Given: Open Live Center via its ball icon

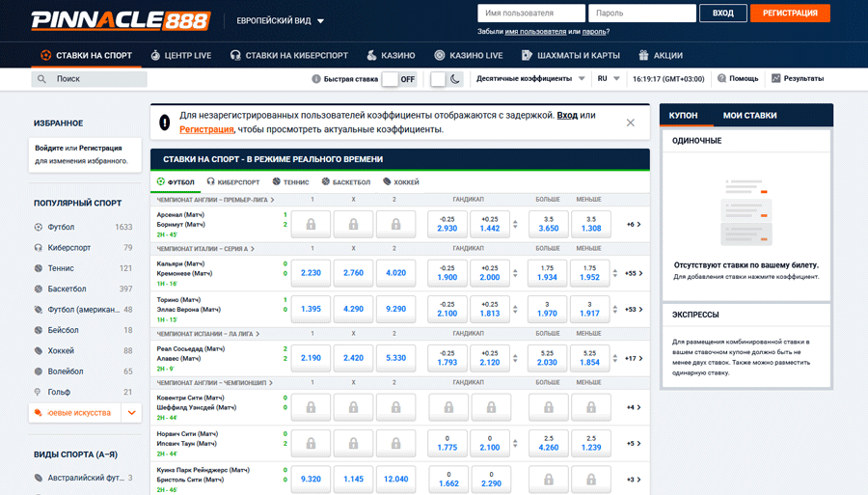Looking at the screenshot, I should [154, 56].
